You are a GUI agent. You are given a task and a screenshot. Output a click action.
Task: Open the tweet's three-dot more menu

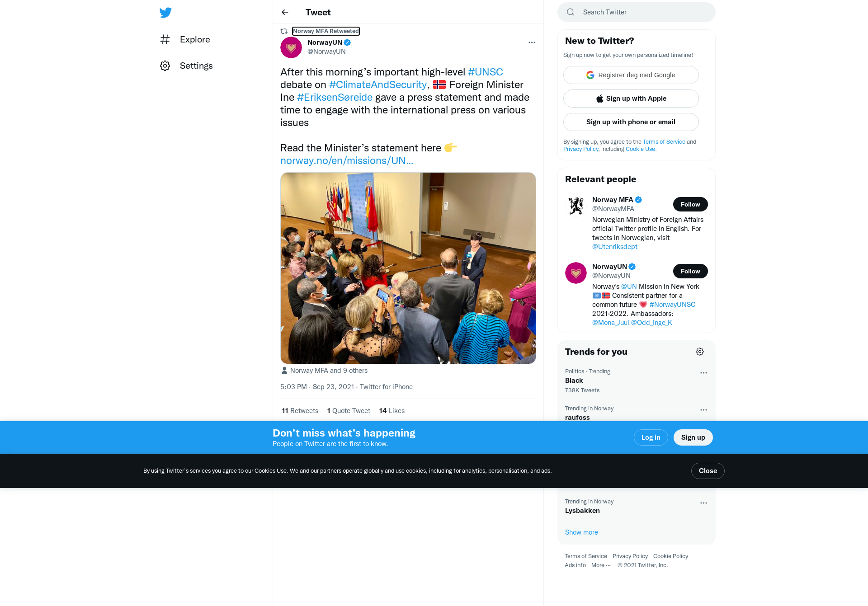[x=532, y=42]
